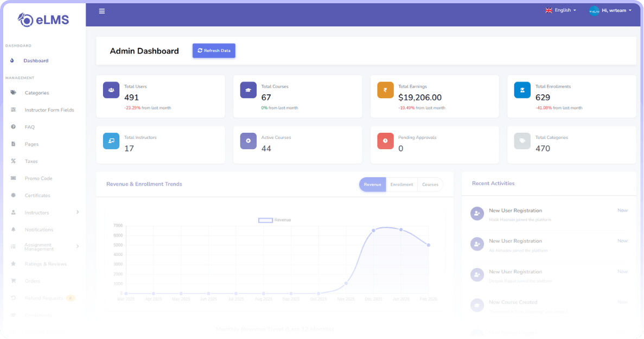Viewport: 644px width, 339px height.
Task: Click the Categories tag icon
Action: 13,93
